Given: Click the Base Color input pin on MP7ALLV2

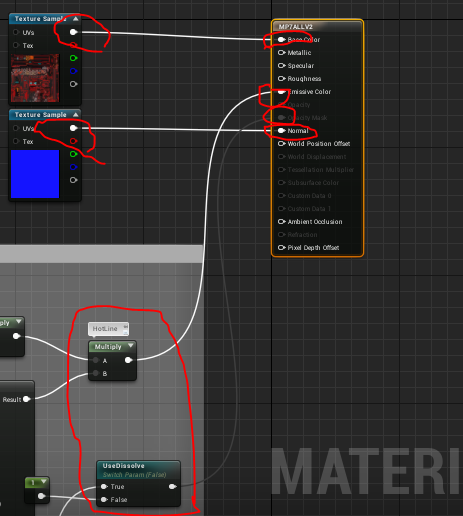Looking at the screenshot, I should [282, 40].
